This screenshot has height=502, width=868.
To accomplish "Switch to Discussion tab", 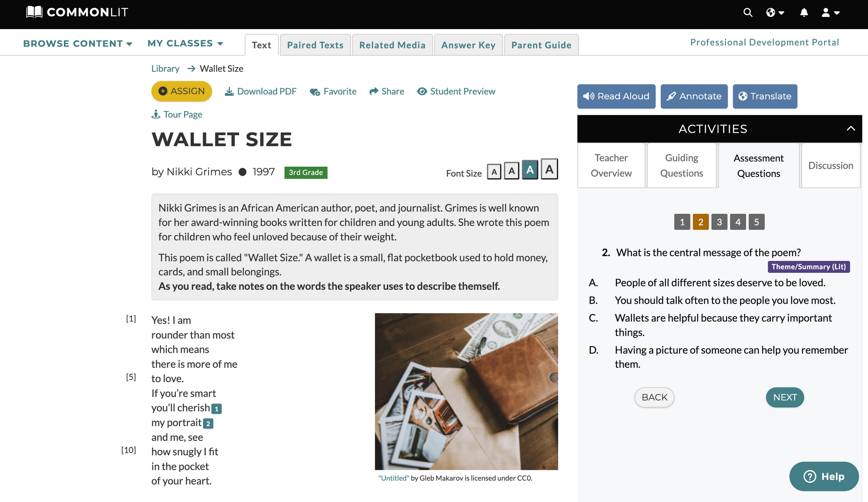I will pyautogui.click(x=830, y=166).
